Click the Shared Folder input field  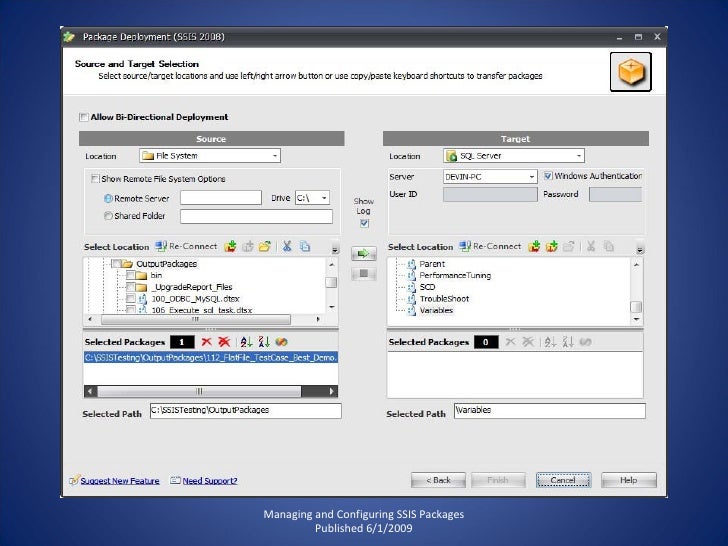tap(256, 216)
